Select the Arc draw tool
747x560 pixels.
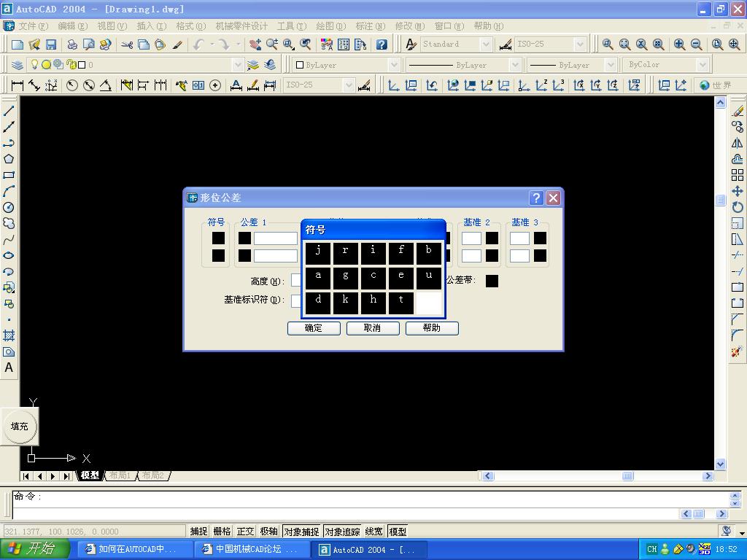tap(9, 191)
